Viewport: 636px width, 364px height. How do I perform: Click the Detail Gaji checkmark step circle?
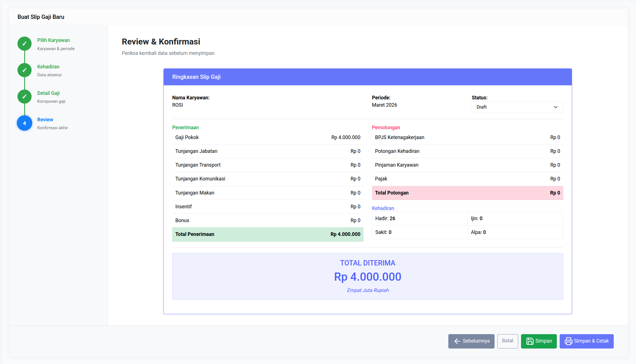[x=25, y=97]
